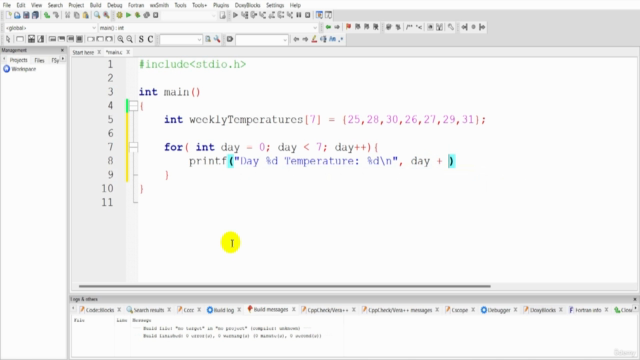Image resolution: width=640 pixels, height=360 pixels.
Task: Cut selection using the scissors icon
Action: (67, 16)
